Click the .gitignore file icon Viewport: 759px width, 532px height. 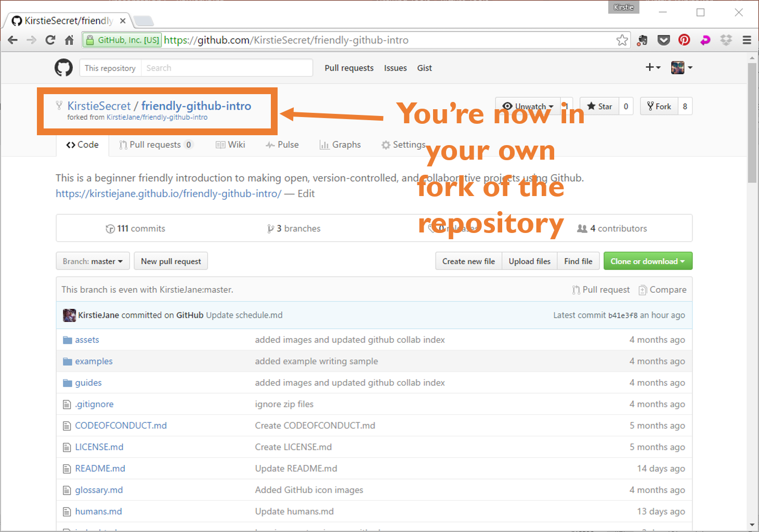pos(67,404)
